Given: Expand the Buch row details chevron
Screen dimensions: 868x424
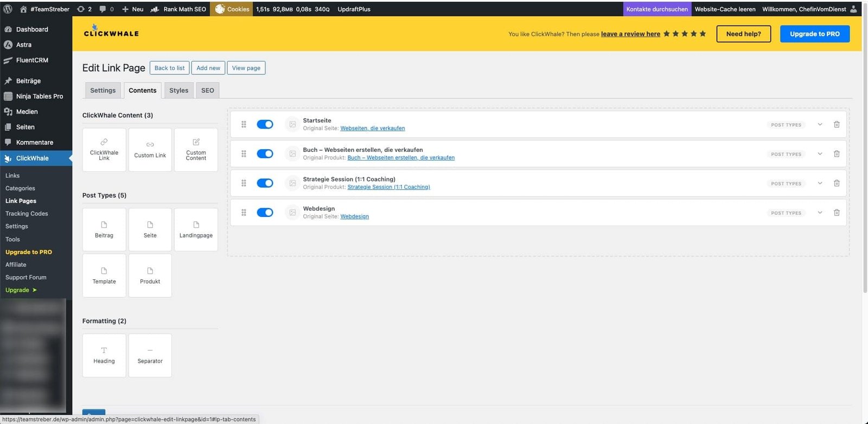Looking at the screenshot, I should tap(820, 154).
